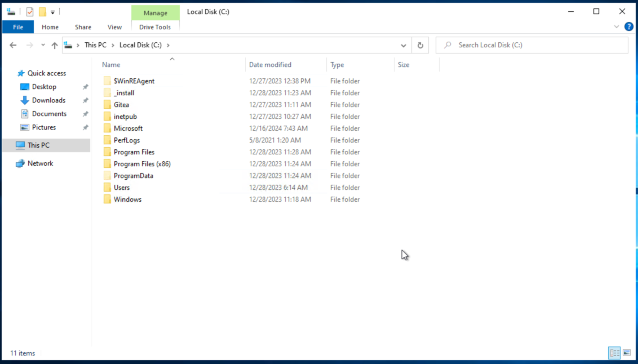Click Downloads in Quick access
Viewport: 638px width, 364px height.
(48, 100)
